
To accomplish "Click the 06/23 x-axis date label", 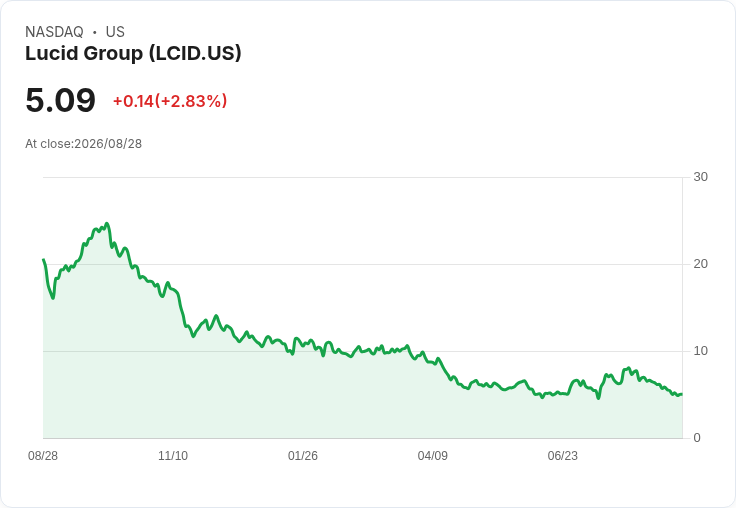I will pyautogui.click(x=562, y=456).
